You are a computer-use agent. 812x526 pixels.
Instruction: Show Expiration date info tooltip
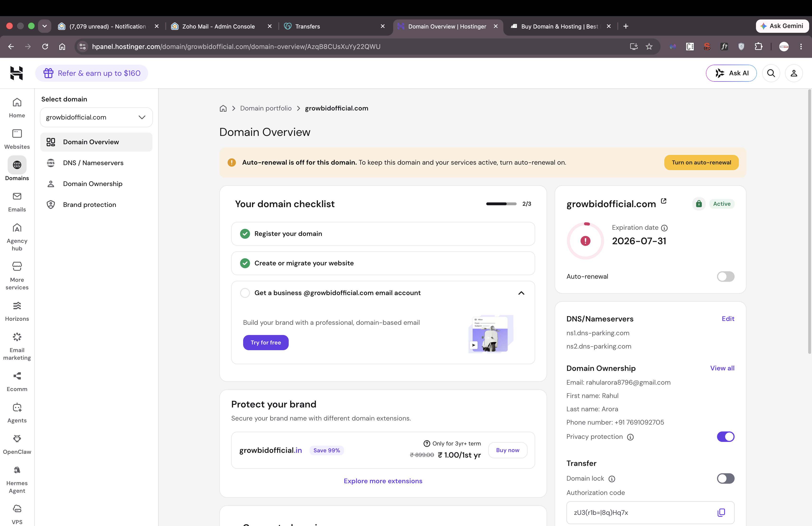coord(664,228)
